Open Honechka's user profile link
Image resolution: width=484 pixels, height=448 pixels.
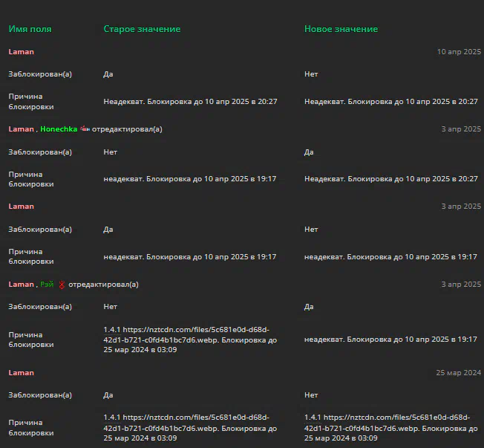[x=59, y=129]
